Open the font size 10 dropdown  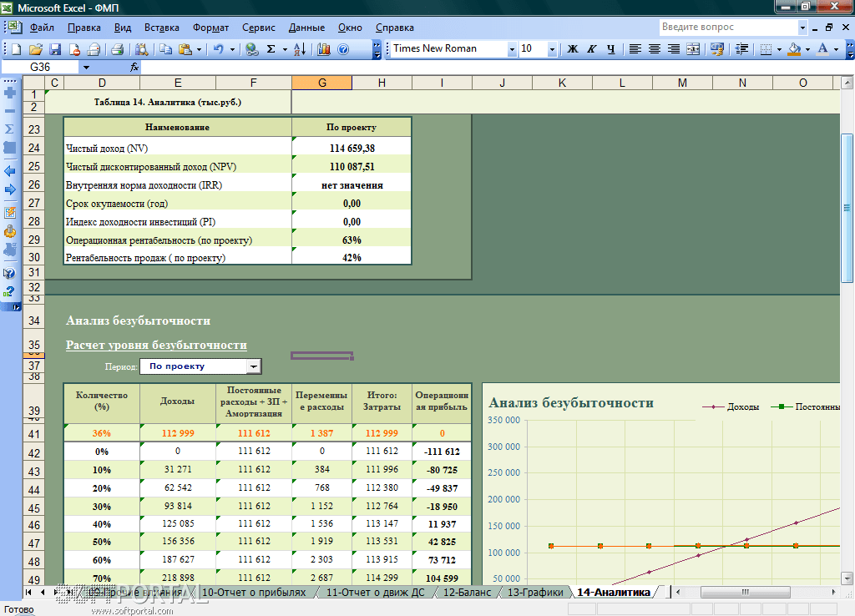552,49
